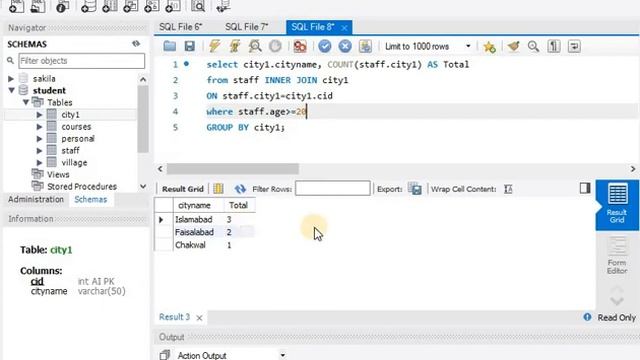Viewport: 640px width, 360px height.
Task: Expand the sakila schema
Action: coord(11,78)
